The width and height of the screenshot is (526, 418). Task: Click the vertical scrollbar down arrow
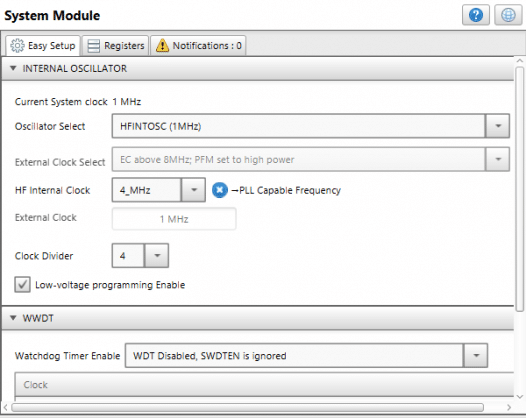point(520,397)
